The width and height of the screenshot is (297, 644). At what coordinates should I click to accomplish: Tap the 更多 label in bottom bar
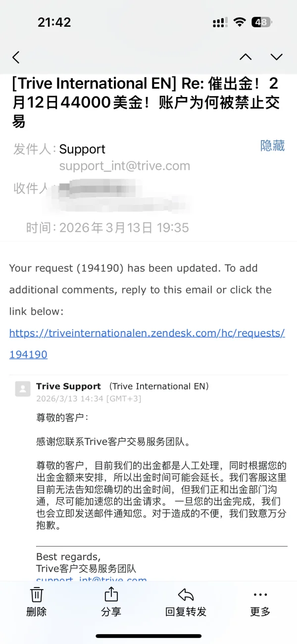pyautogui.click(x=260, y=612)
